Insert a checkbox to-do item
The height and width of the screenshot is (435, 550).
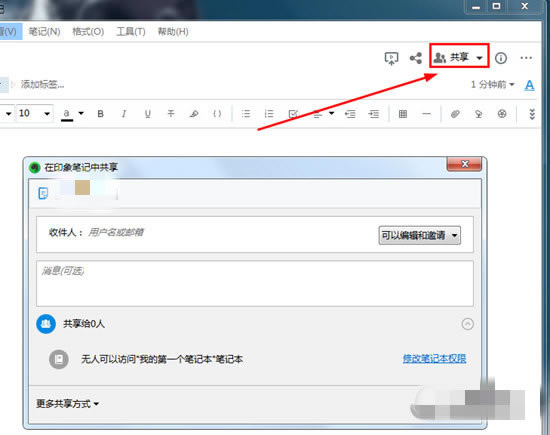pos(293,114)
